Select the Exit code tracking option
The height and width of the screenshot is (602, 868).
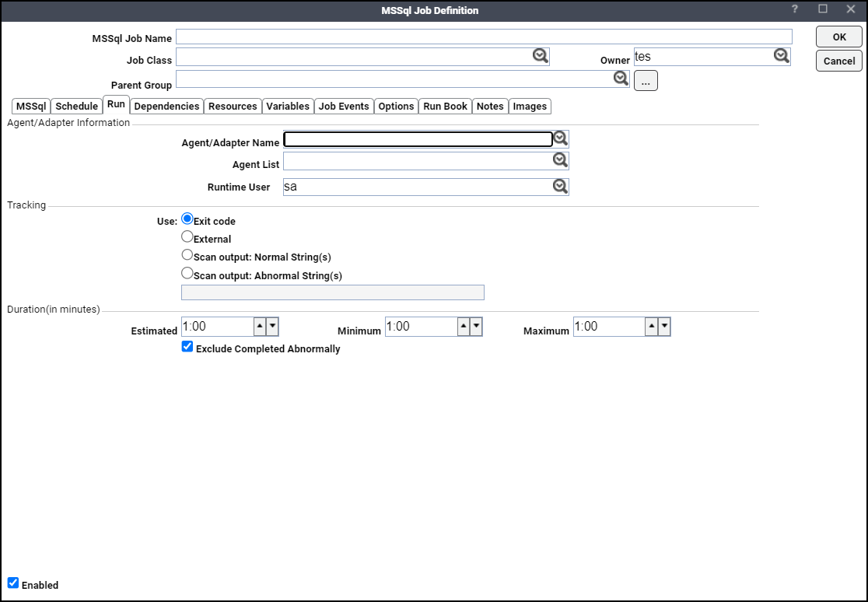point(187,219)
